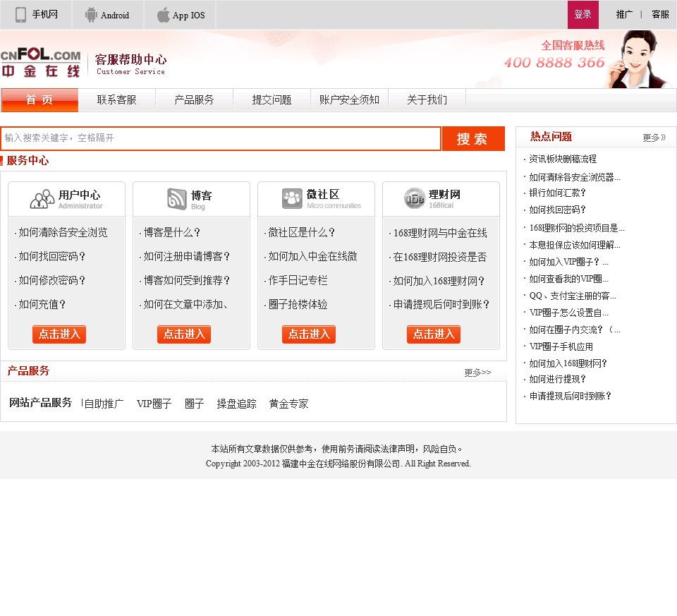Open 如何清除各安全浏览 in 用户中心 card

coord(63,233)
